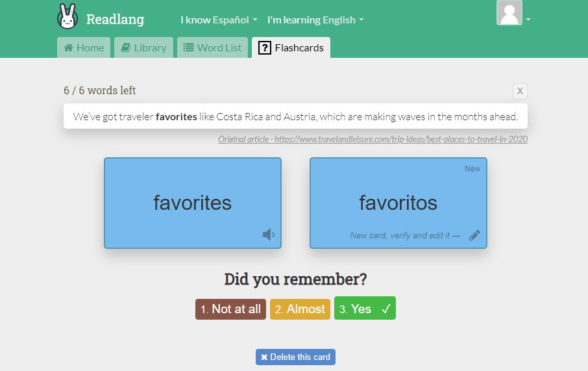This screenshot has height=371, width=588.
Task: Open the account menu arrow beside the avatar
Action: 528,19
